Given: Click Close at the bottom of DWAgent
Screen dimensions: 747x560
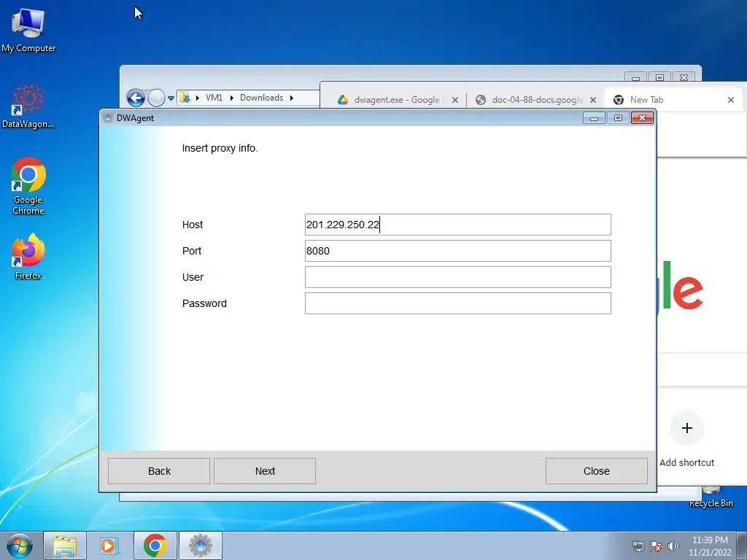Looking at the screenshot, I should coord(597,471).
